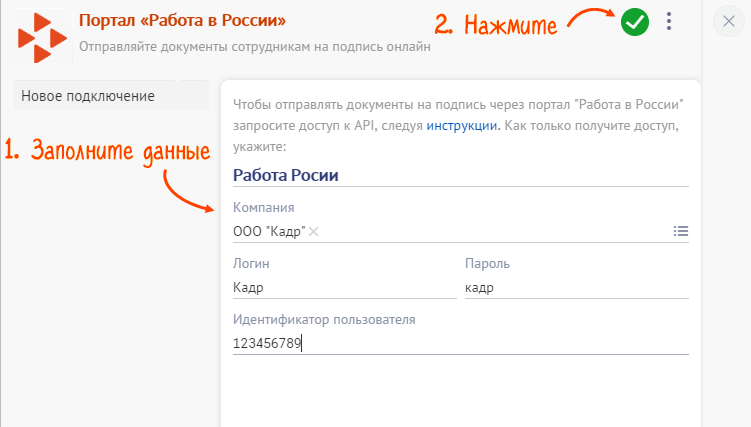Focus the Логин input with «Кадр»
This screenshot has height=427, width=751.
(x=343, y=287)
